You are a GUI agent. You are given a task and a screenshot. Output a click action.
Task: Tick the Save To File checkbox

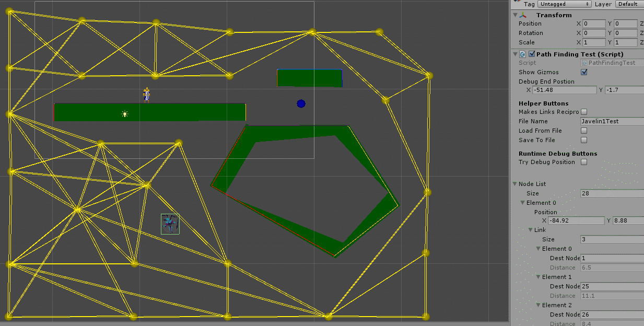click(x=584, y=140)
